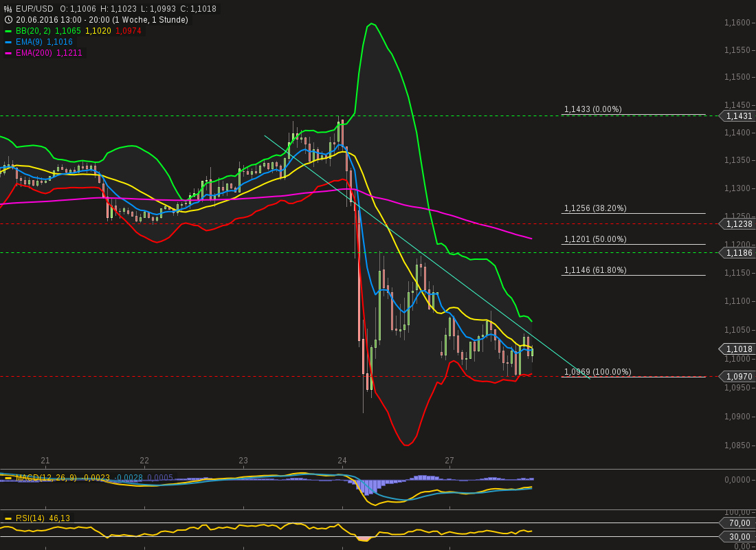Click the candlestick icon beside EUR/USD

coord(8,9)
